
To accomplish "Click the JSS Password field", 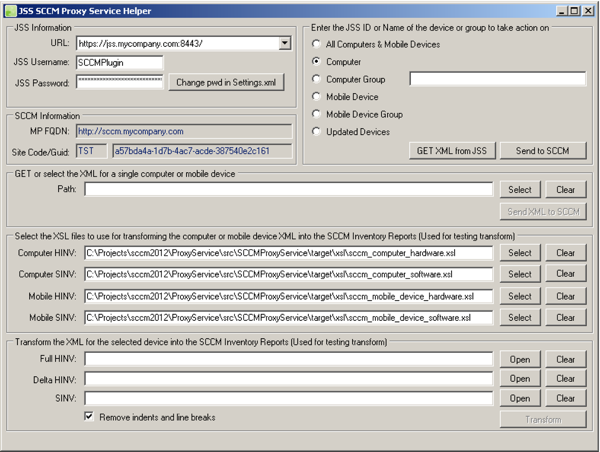I will (x=119, y=82).
